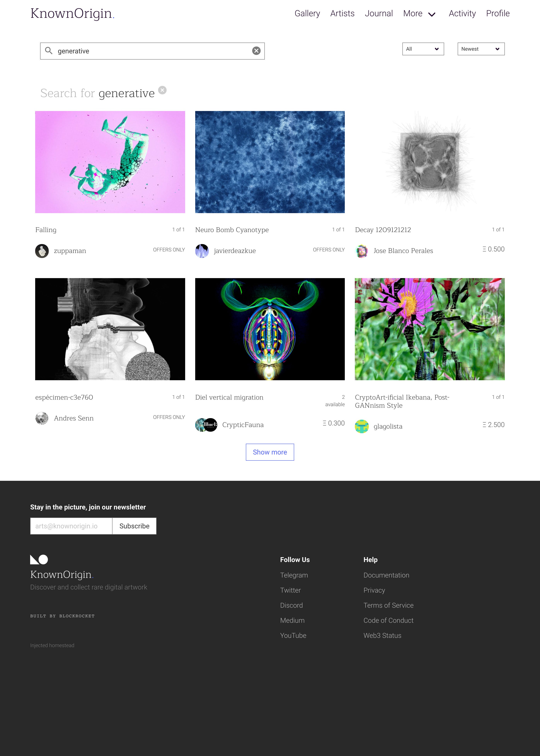Viewport: 540px width, 756px height.
Task: Clear the search field with the X icon
Action: [256, 51]
